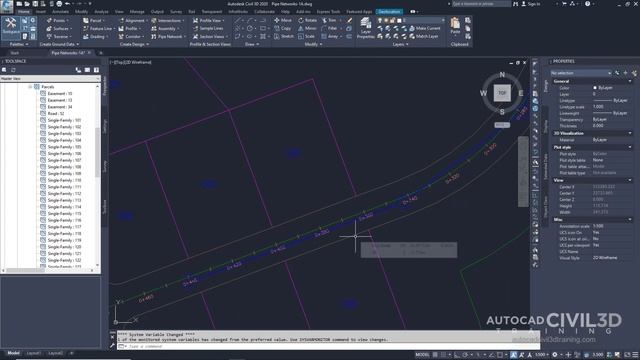Open Layer Properties manager

point(365,28)
